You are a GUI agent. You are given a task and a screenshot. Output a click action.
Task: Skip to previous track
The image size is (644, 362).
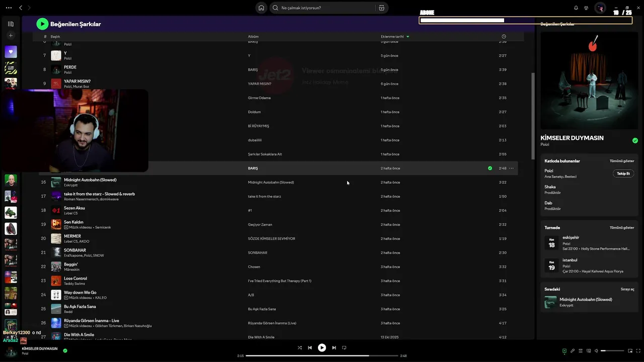pyautogui.click(x=310, y=347)
